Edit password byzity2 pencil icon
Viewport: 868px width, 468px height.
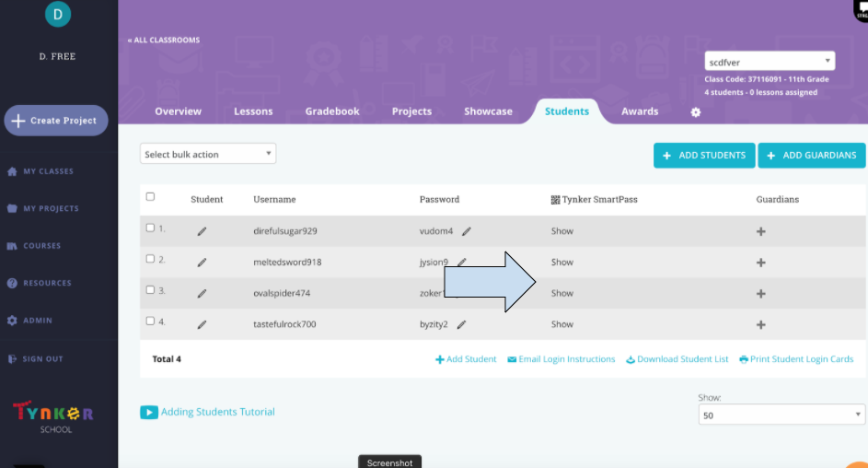coord(462,324)
